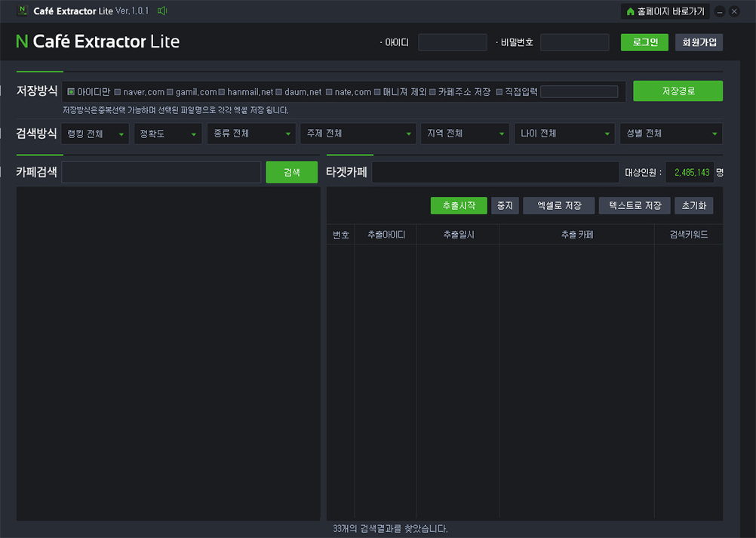Click the 검색방식 section label

click(x=37, y=133)
